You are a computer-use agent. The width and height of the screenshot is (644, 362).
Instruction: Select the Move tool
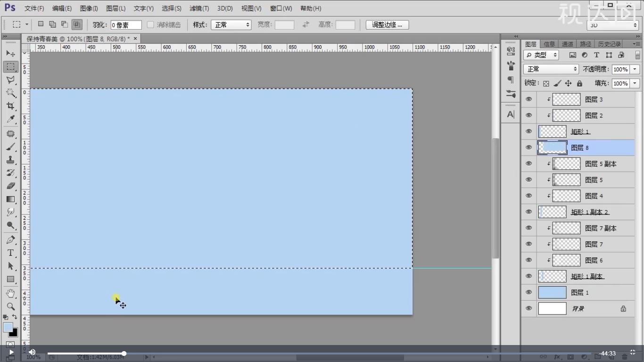[10, 54]
